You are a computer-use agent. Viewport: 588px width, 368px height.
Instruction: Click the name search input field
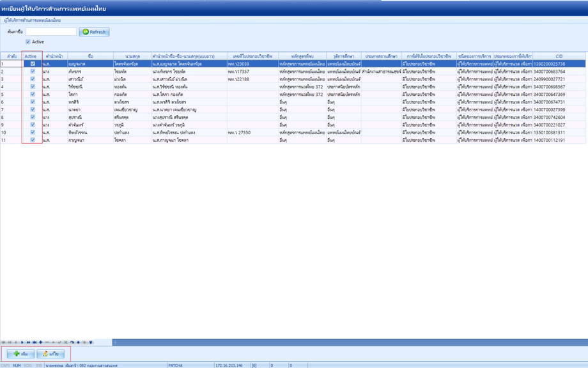click(51, 32)
